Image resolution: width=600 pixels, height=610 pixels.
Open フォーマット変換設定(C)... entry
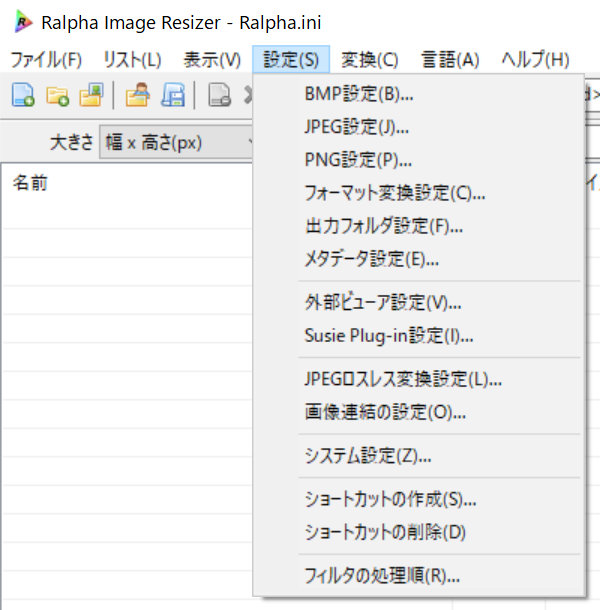(419, 193)
